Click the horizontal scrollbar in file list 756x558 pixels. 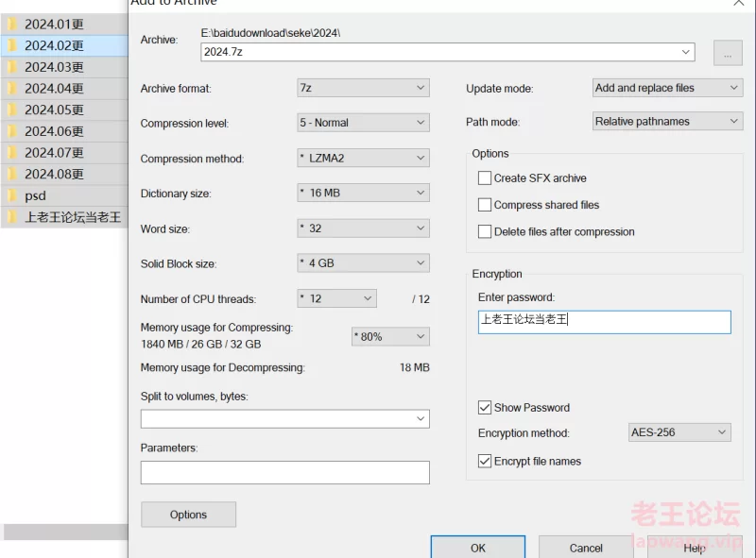65,532
